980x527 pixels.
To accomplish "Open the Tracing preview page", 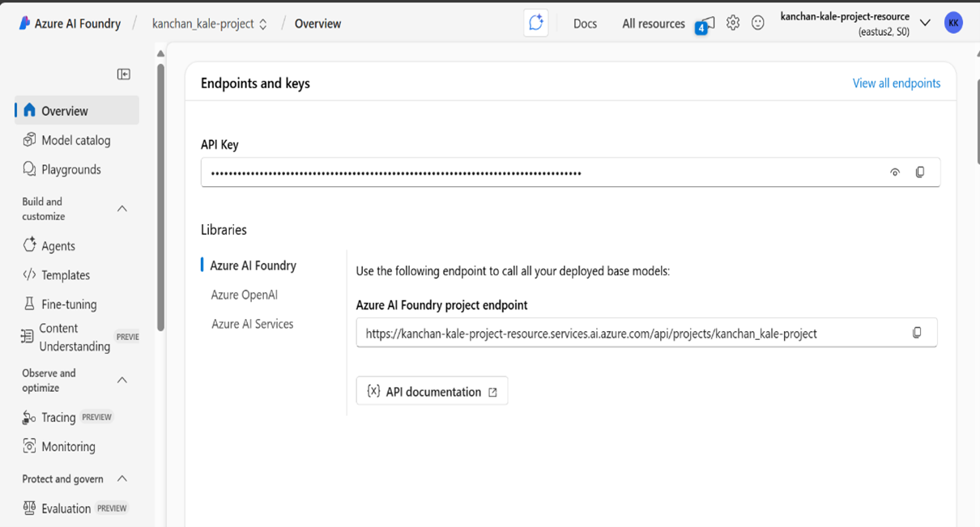I will pyautogui.click(x=57, y=417).
